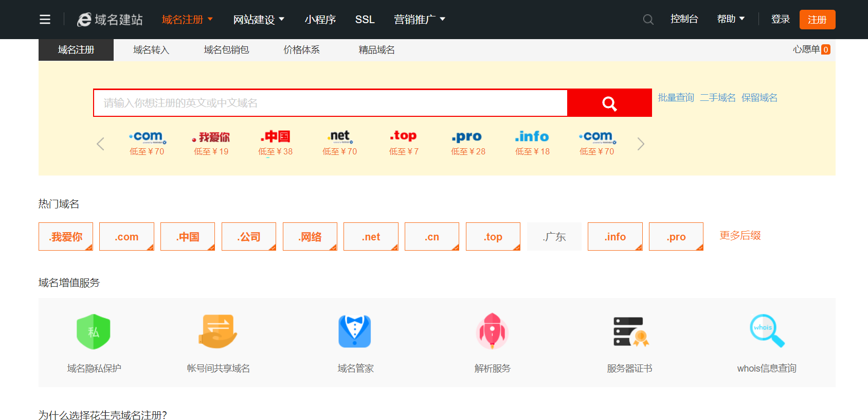Viewport: 868px width, 420px height.
Task: Select the .中国 ¥38 carousel logo
Action: [276, 136]
